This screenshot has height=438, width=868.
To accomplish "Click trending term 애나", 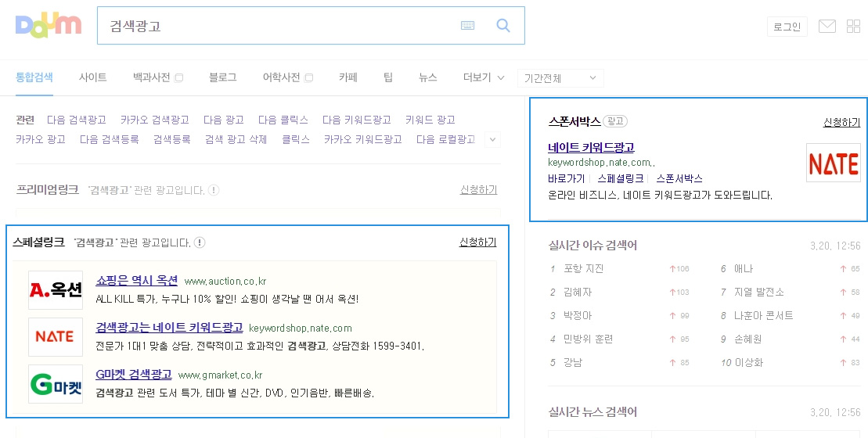I will pos(744,268).
